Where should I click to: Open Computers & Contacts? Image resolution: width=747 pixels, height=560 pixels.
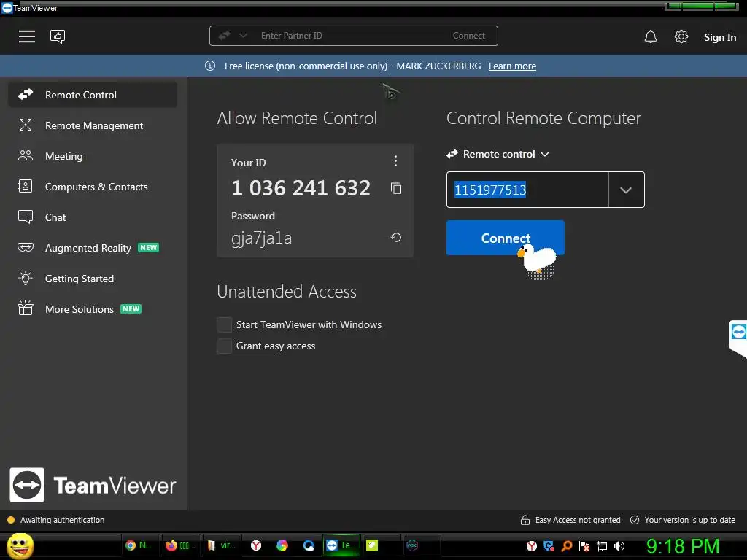pyautogui.click(x=93, y=187)
